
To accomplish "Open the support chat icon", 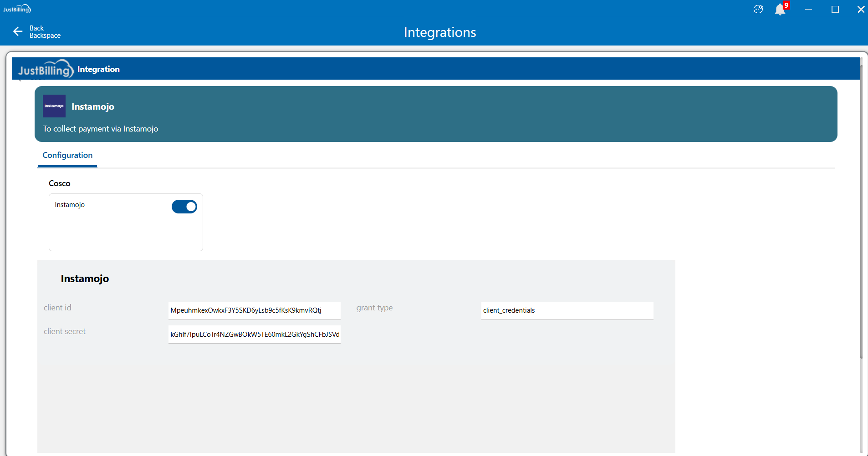I will (x=758, y=10).
